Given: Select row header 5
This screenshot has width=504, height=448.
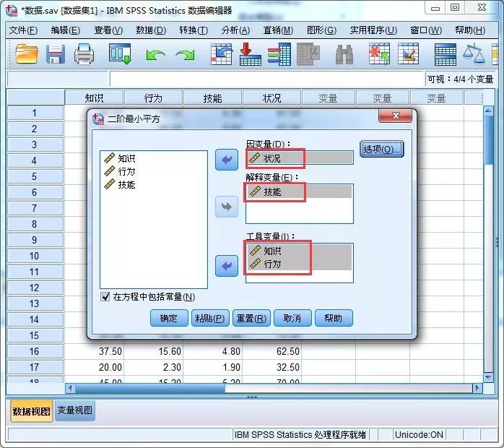Looking at the screenshot, I should [x=35, y=176].
